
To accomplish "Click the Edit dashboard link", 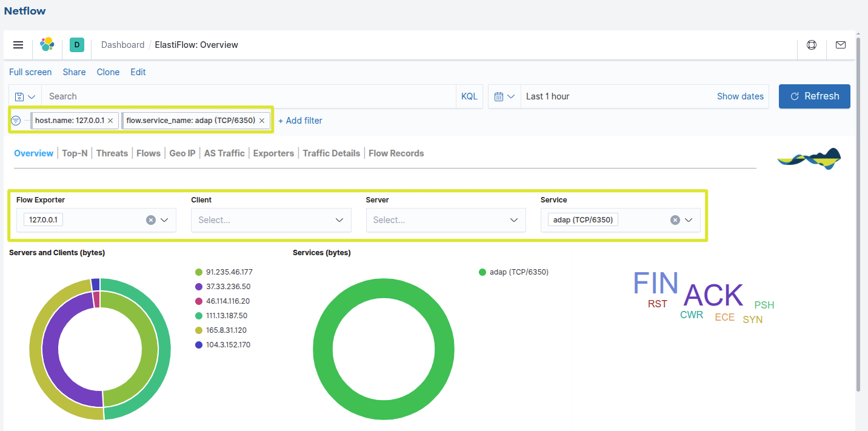I will point(138,72).
